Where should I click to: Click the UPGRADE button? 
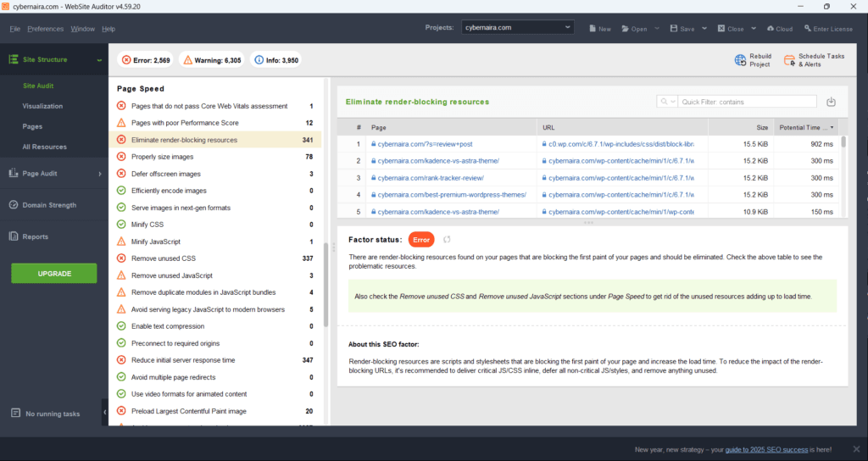[54, 274]
